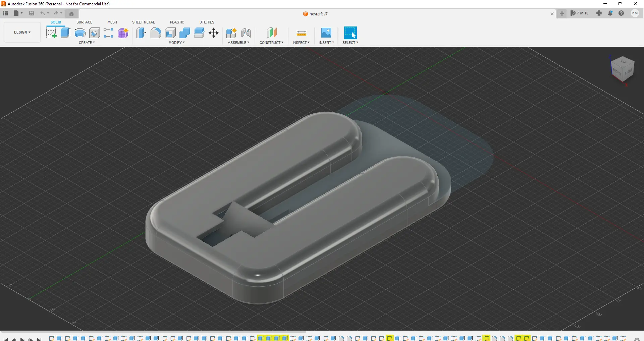The height and width of the screenshot is (341, 644).
Task: Click the MM user profile button
Action: click(635, 13)
